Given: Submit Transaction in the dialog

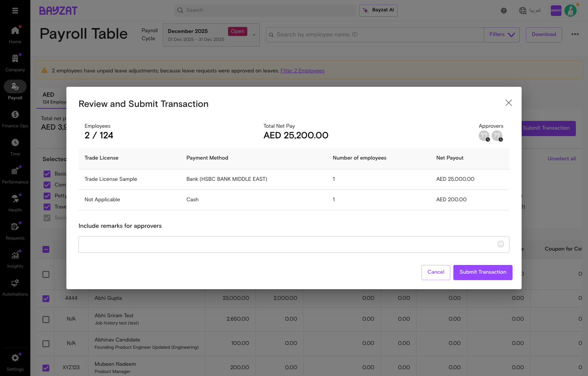Looking at the screenshot, I should [x=483, y=273].
